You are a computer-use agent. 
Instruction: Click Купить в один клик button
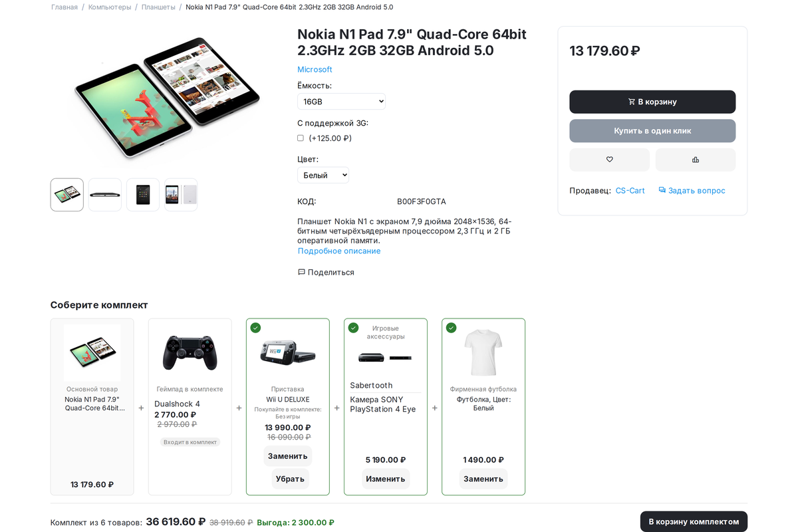pyautogui.click(x=652, y=131)
